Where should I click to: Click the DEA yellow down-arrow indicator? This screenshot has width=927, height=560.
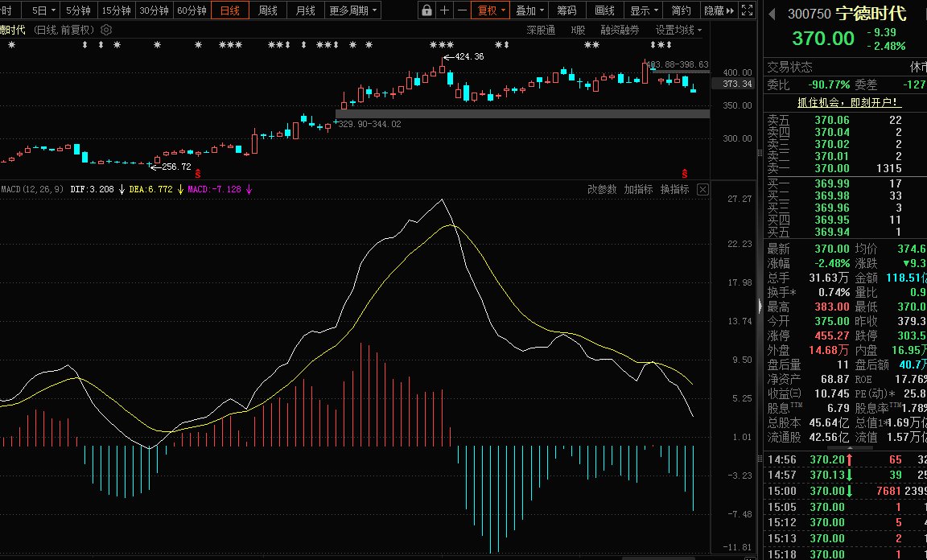180,189
